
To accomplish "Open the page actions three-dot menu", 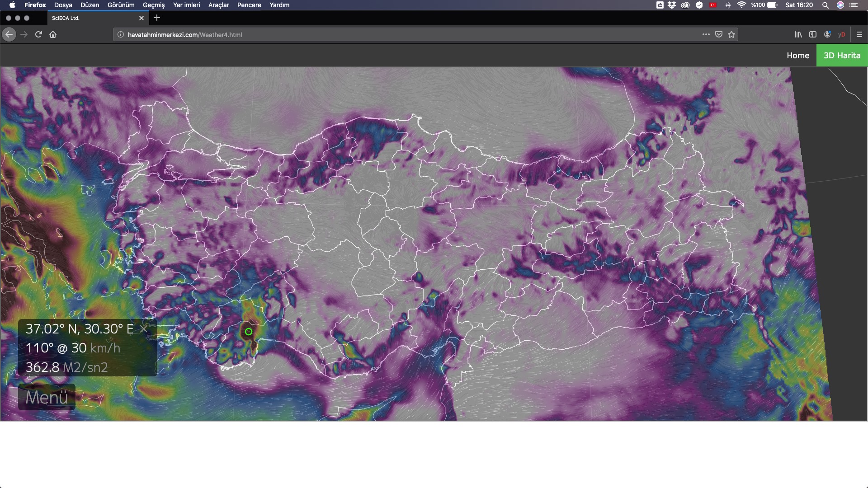I will click(x=706, y=34).
